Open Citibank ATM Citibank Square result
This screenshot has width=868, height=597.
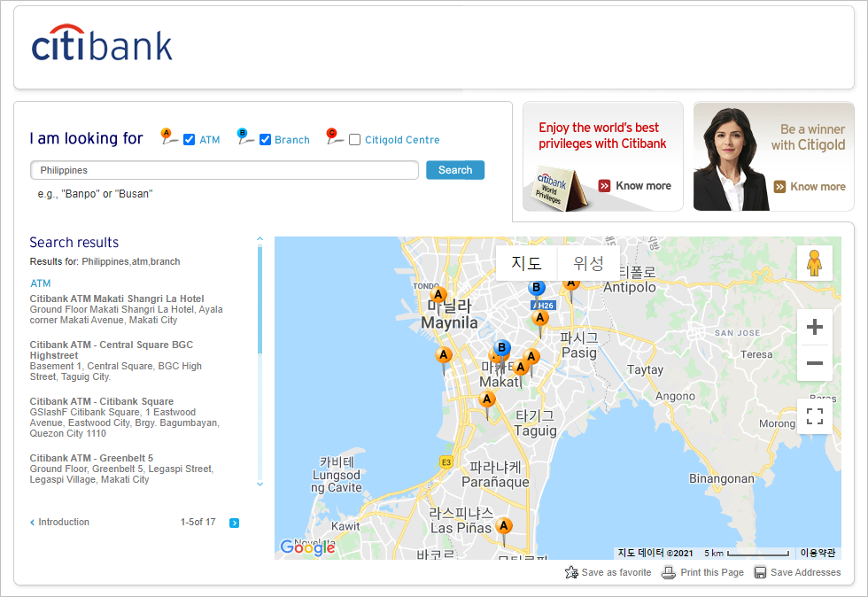pyautogui.click(x=101, y=401)
